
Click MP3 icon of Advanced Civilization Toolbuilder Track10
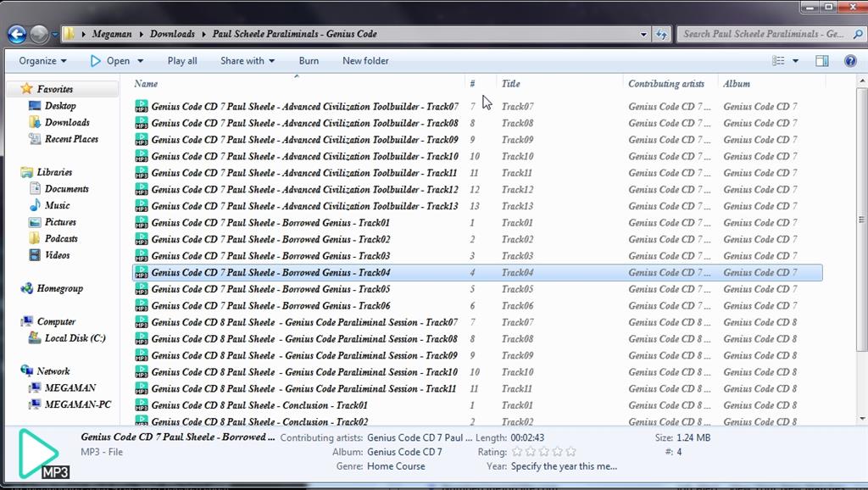(142, 156)
